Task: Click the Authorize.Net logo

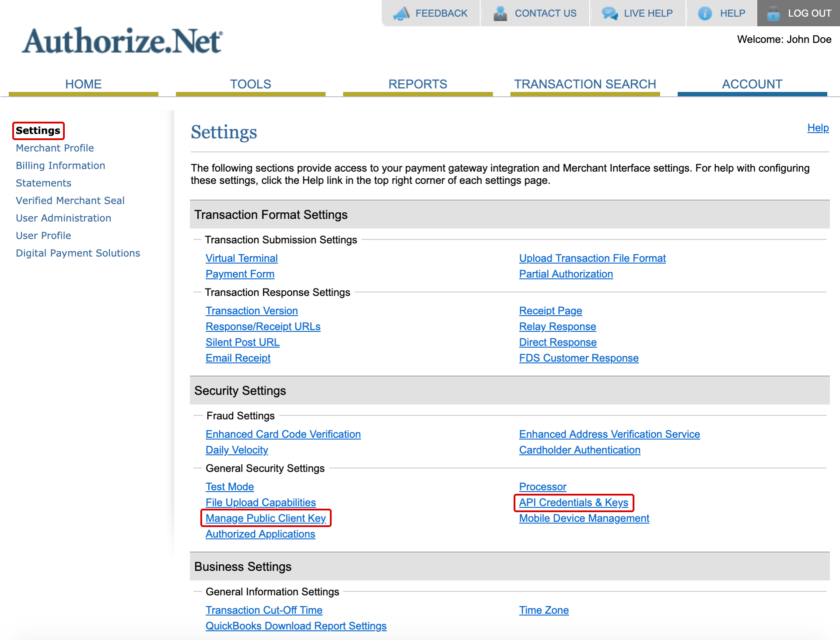Action: pos(122,42)
